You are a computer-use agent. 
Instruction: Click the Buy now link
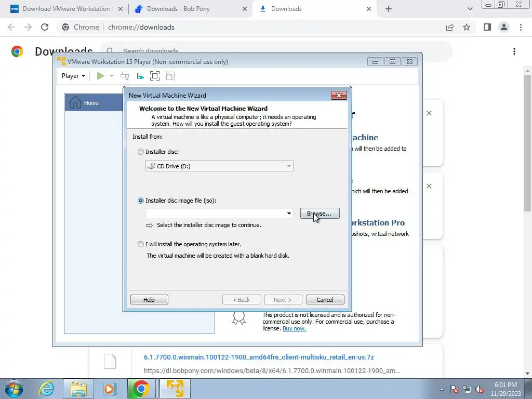pyautogui.click(x=294, y=328)
